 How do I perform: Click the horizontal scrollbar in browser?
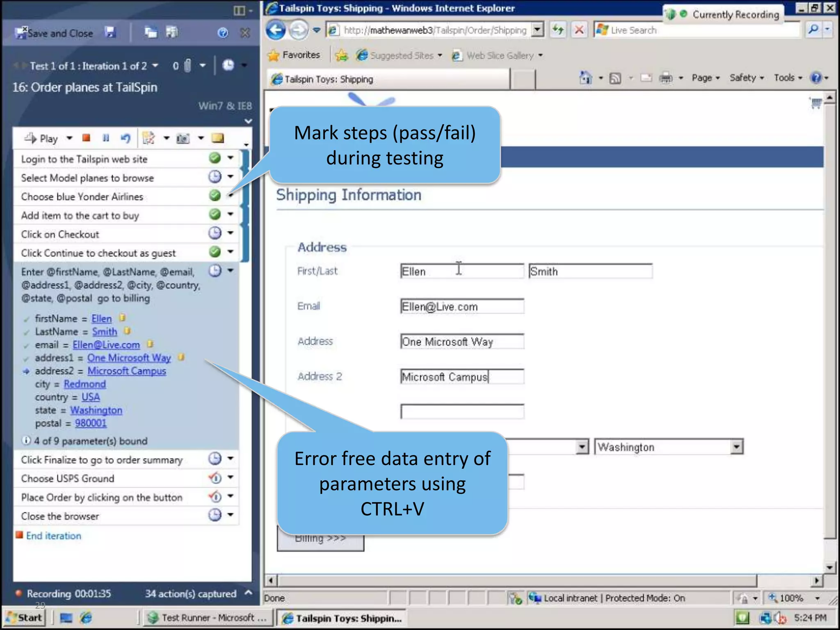(517, 580)
